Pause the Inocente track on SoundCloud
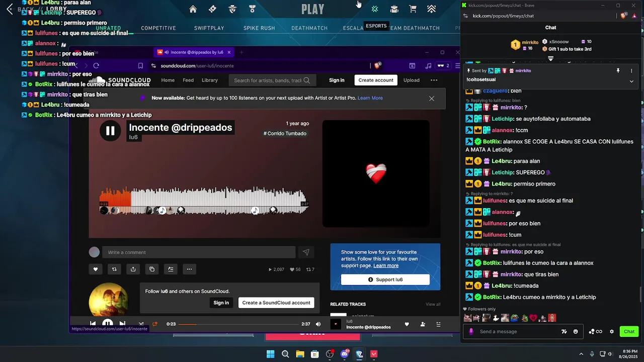 click(110, 131)
